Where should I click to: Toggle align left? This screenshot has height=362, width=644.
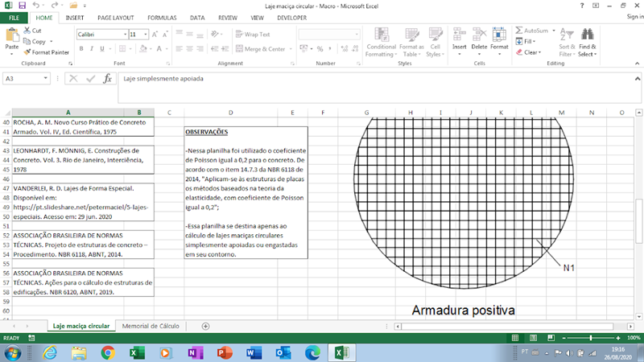click(179, 49)
